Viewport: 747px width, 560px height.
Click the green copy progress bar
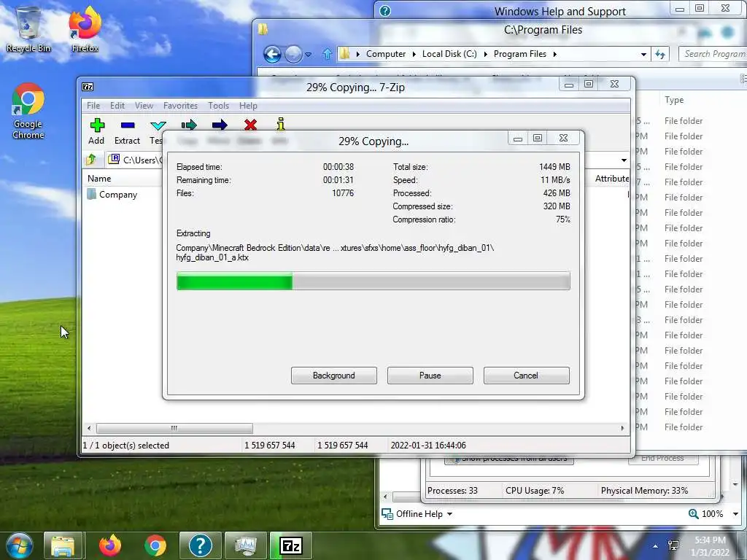coord(373,281)
